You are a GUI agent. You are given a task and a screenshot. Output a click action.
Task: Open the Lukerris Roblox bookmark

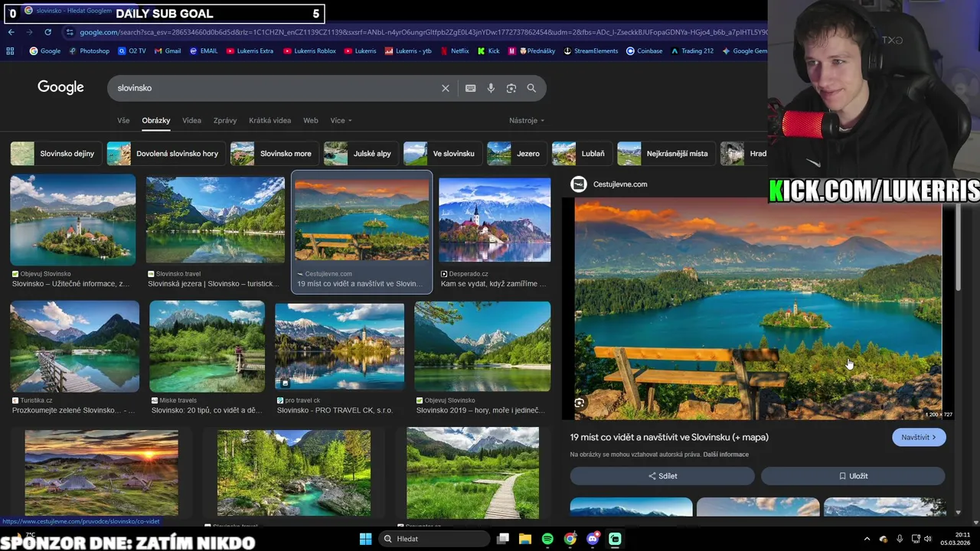309,51
